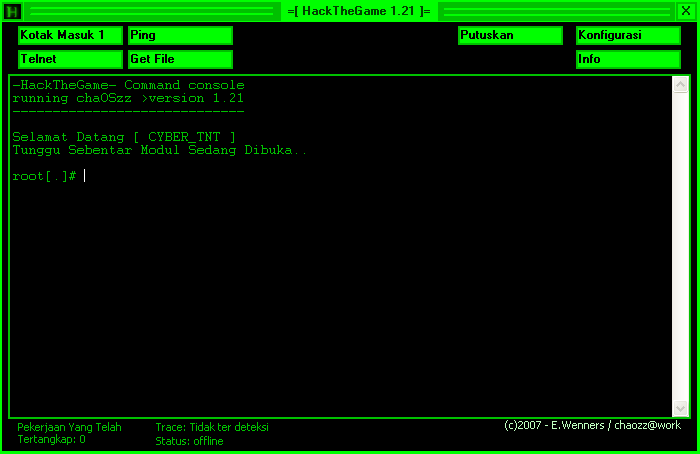Click 'Status: offline' indicator
Viewport: 700px width, 454px height.
(x=189, y=441)
